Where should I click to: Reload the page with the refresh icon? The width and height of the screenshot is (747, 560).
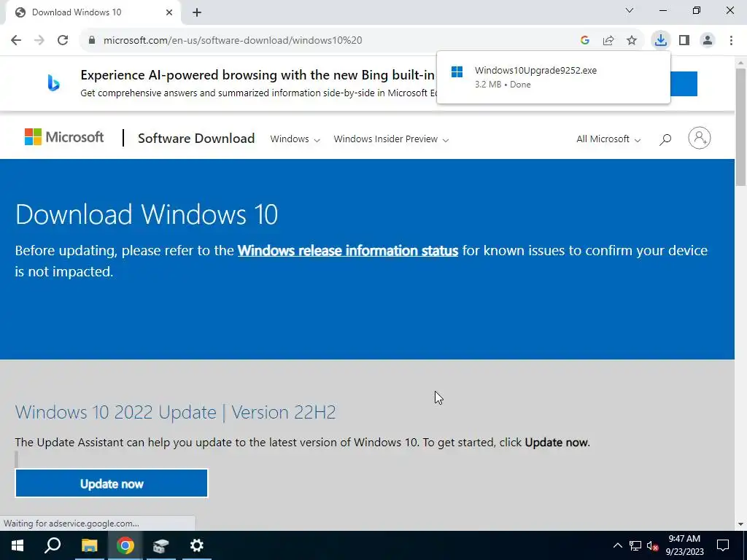(63, 41)
